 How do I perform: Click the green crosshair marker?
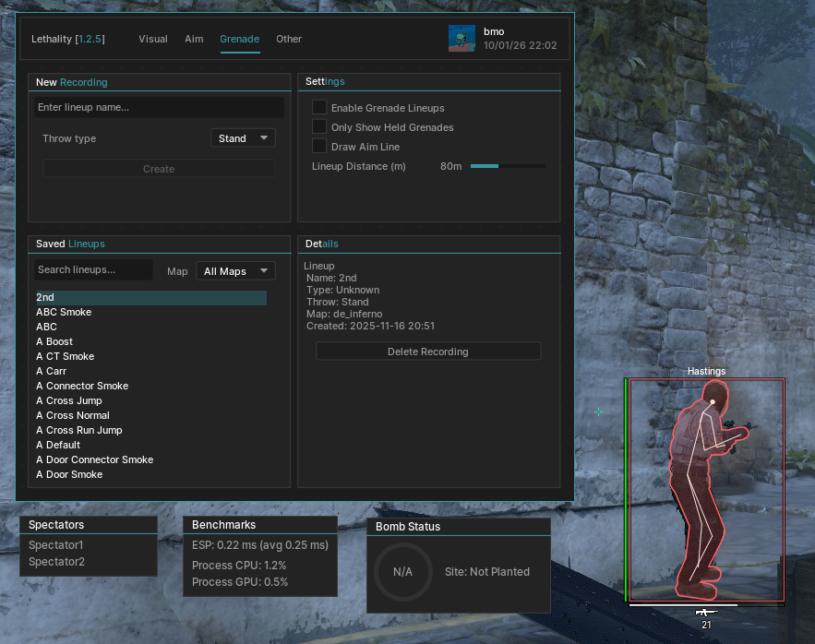point(599,411)
